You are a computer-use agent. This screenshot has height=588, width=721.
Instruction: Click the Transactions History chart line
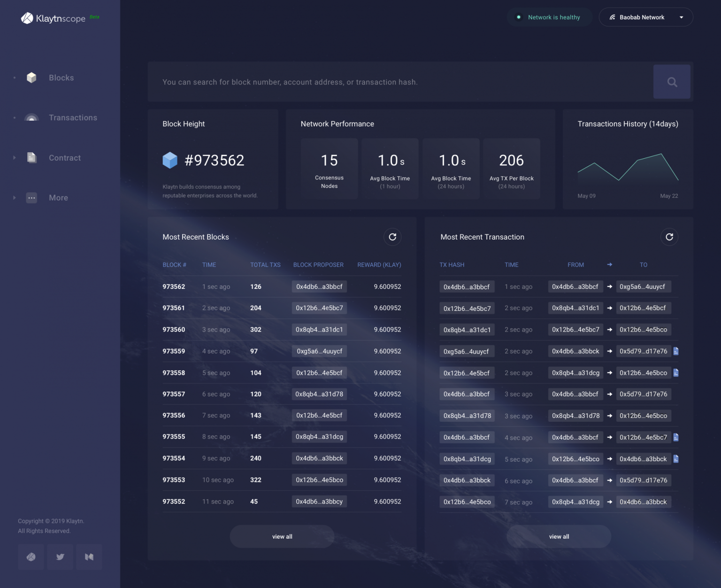(628, 174)
